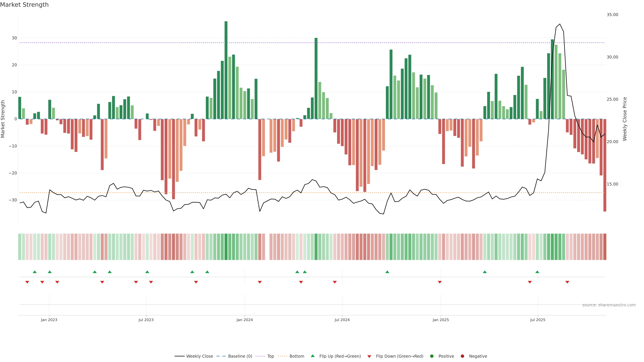Click the darkest green cell in heat strip
Image resolution: width=644 pixels, height=362 pixels.
point(226,247)
